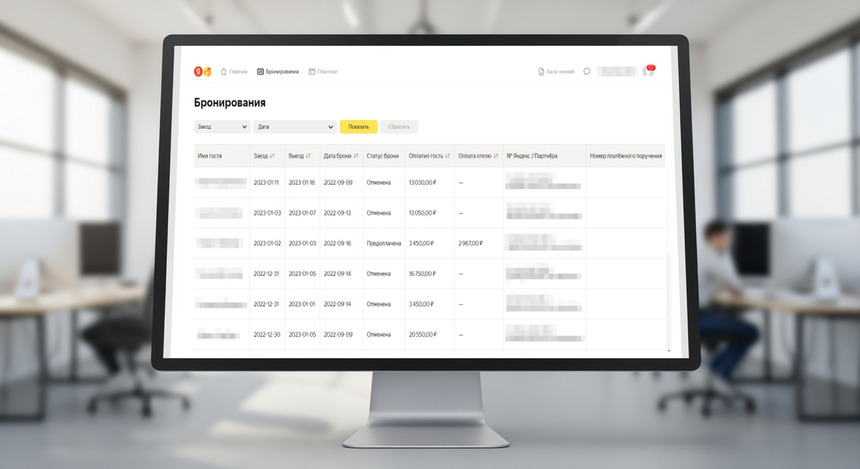
Task: Open the Главная home tab
Action: pyautogui.click(x=234, y=72)
